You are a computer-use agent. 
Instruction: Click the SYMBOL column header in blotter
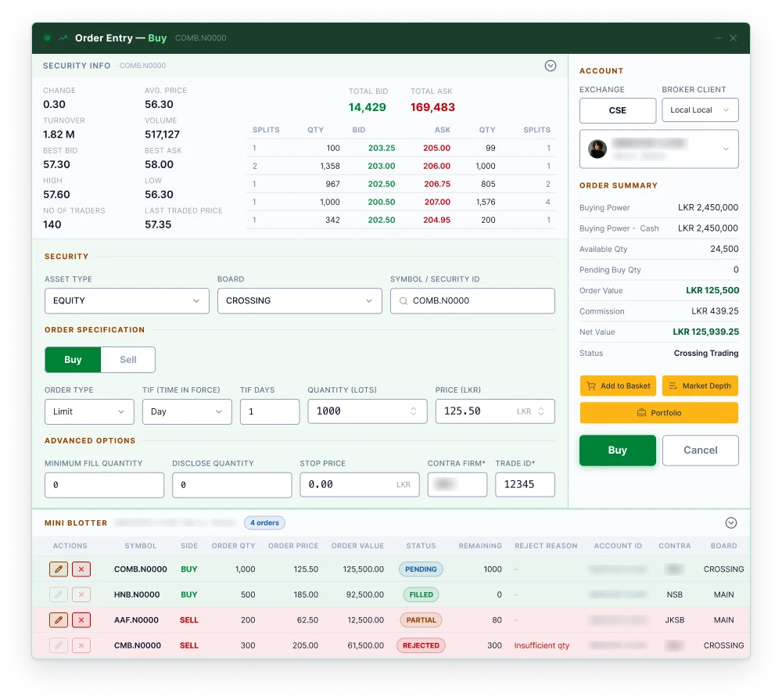(x=141, y=546)
